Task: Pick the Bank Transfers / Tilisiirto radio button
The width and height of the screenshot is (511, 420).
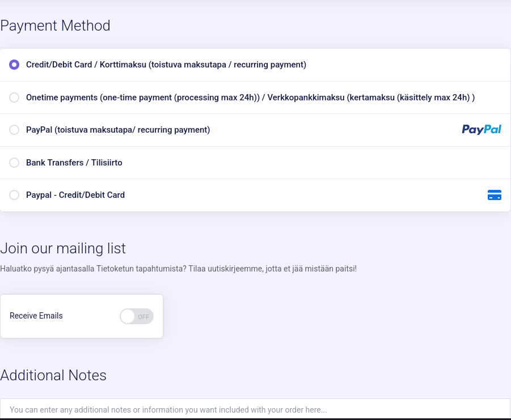Action: pos(14,163)
